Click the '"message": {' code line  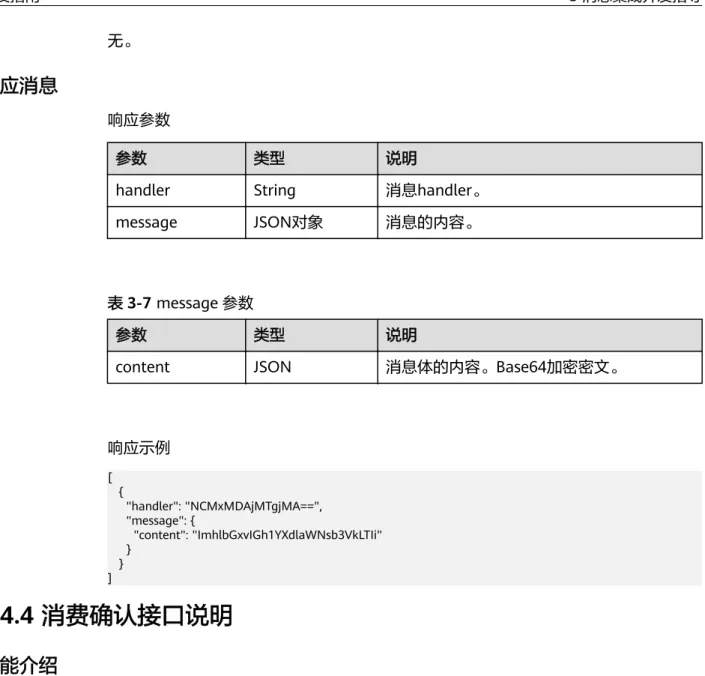point(161,520)
